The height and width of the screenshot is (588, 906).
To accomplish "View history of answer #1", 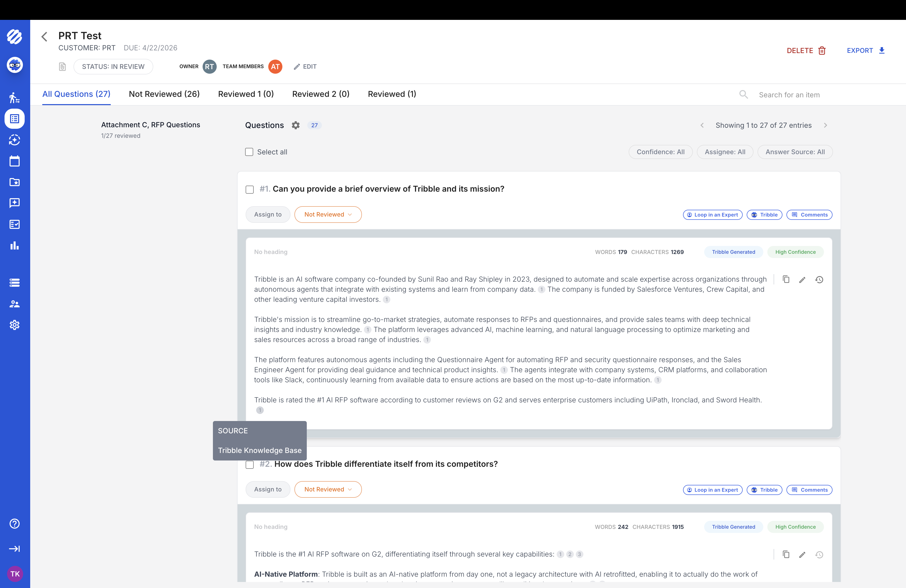I will pyautogui.click(x=819, y=280).
